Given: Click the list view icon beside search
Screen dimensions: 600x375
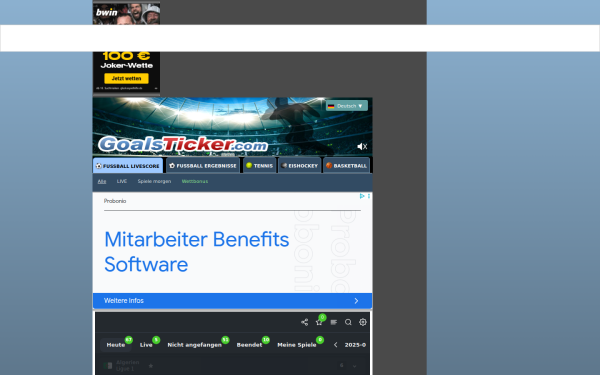Looking at the screenshot, I should click(334, 322).
